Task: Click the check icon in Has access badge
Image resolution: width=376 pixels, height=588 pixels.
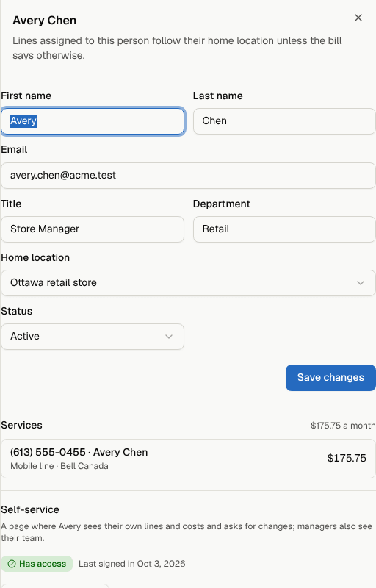Action: [x=12, y=564]
